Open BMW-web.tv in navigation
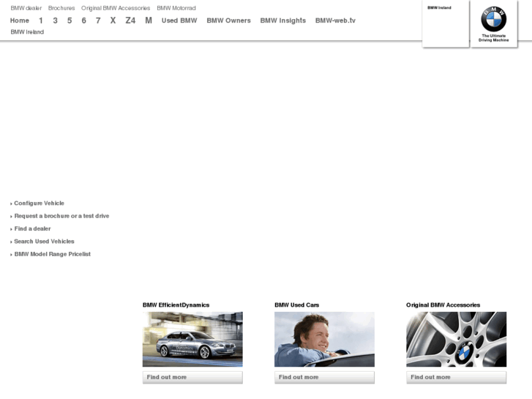Image resolution: width=532 pixels, height=399 pixels. [x=335, y=20]
